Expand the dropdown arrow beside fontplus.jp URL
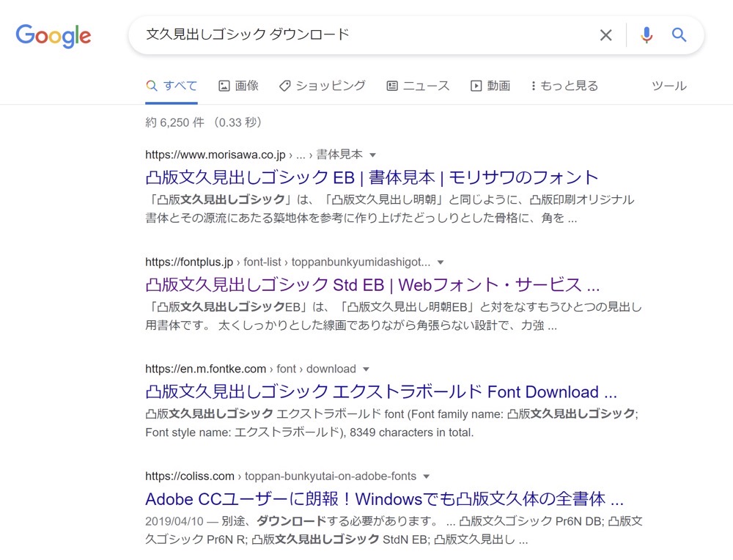 [x=440, y=262]
